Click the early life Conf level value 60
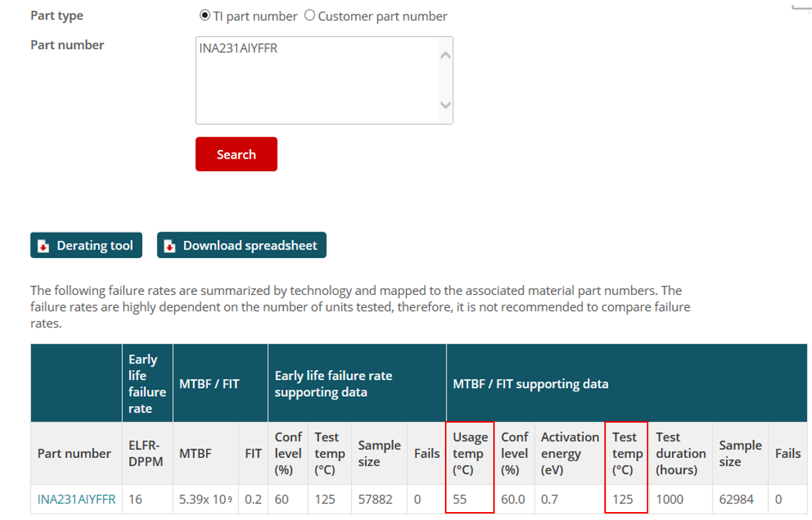 click(x=282, y=499)
